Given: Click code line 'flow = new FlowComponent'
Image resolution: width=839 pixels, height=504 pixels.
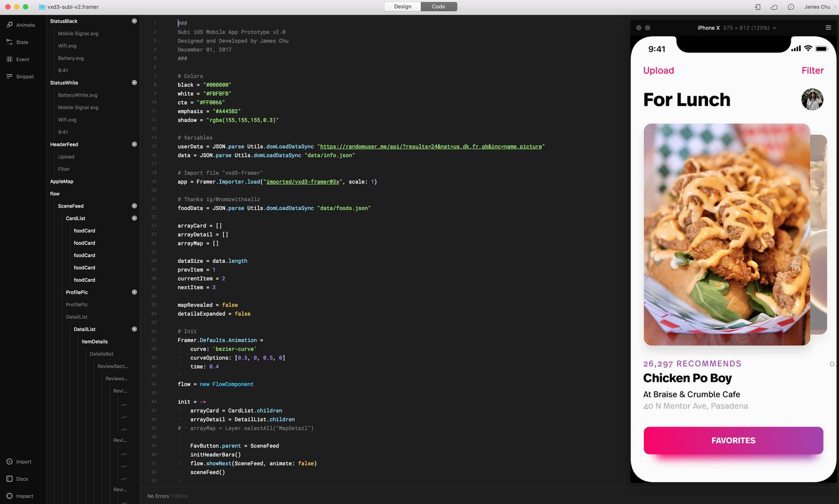Looking at the screenshot, I should [x=216, y=384].
